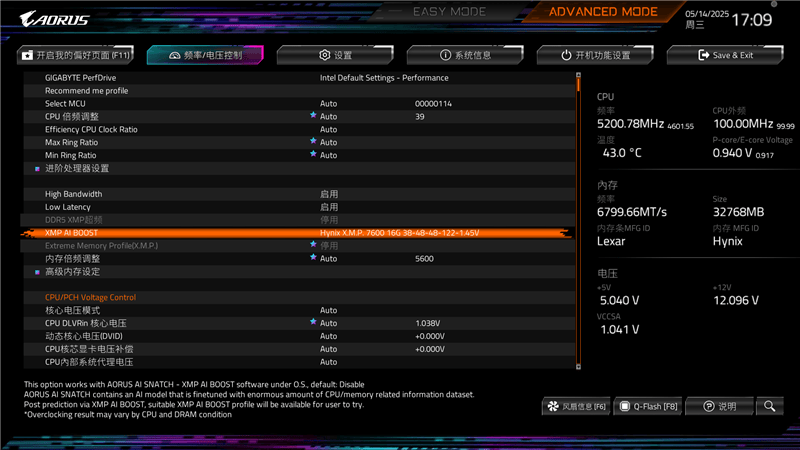Launch Q-Flash (F8) utility

coord(648,406)
